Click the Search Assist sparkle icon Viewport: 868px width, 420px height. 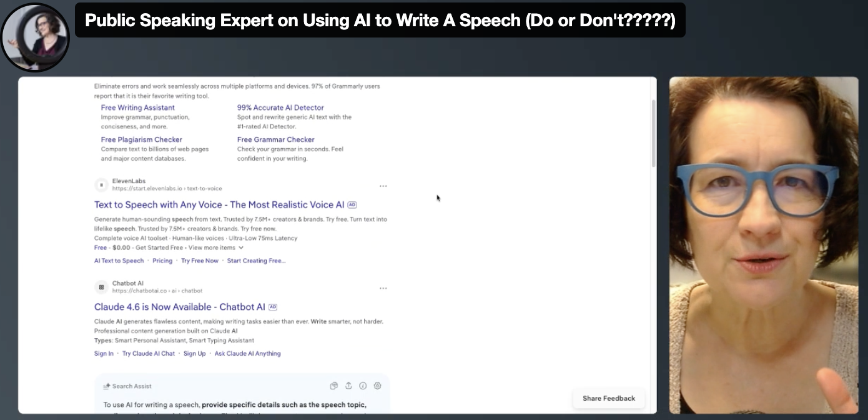tap(107, 386)
